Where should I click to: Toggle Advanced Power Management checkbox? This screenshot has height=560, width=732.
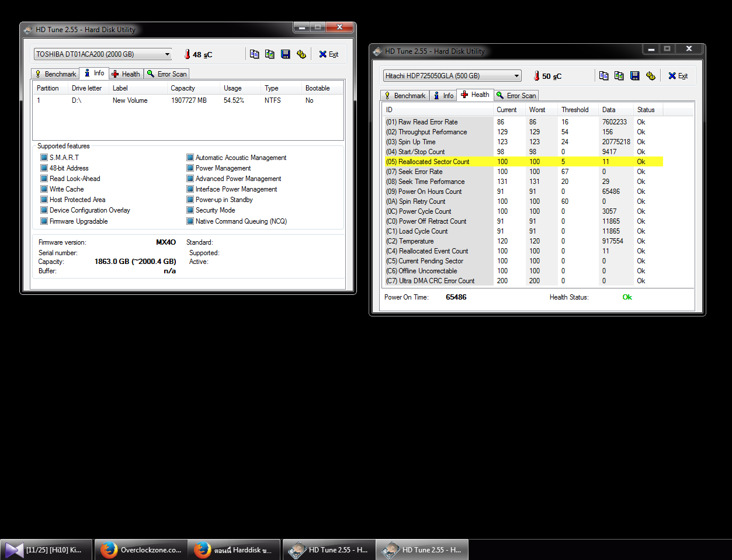pyautogui.click(x=190, y=179)
